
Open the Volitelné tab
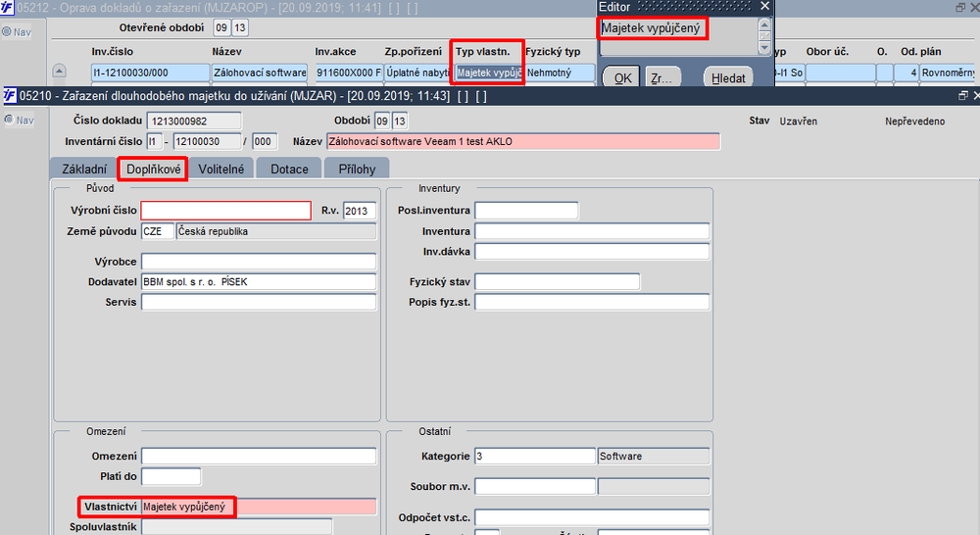coord(221,169)
